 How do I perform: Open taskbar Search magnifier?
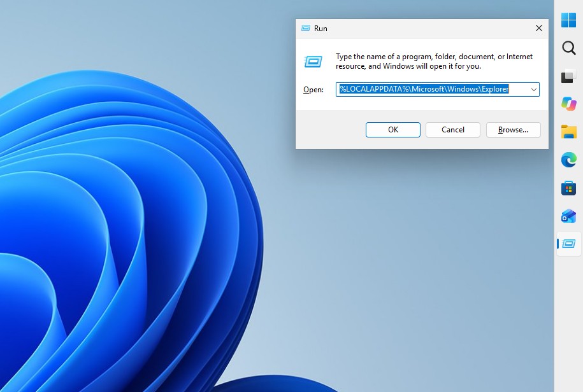click(568, 48)
